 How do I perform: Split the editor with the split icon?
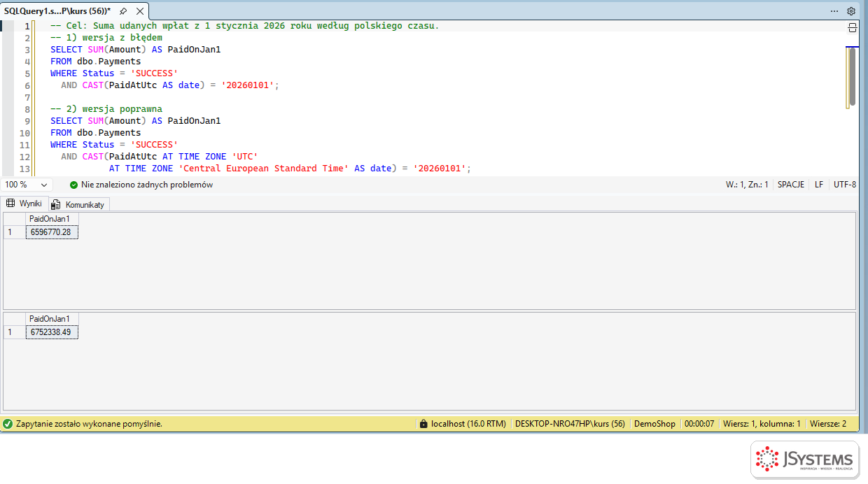tap(852, 27)
